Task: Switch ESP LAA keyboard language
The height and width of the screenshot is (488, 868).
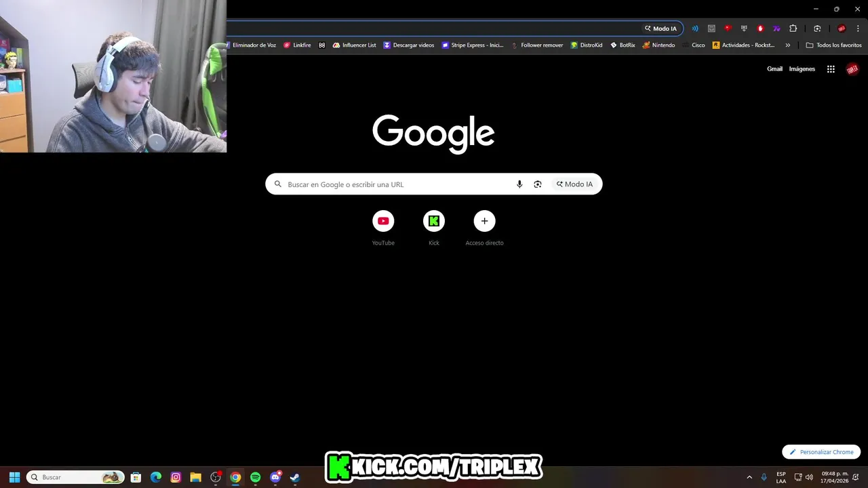Action: (x=781, y=477)
